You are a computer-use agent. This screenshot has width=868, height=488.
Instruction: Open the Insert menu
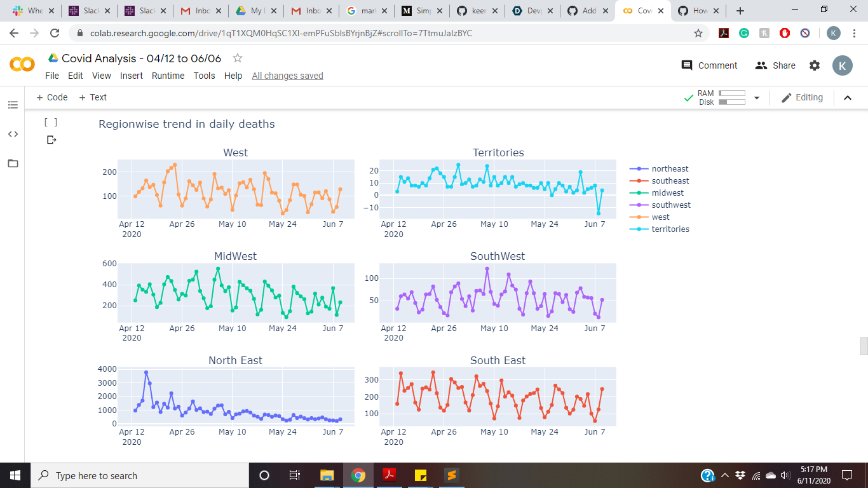point(132,76)
